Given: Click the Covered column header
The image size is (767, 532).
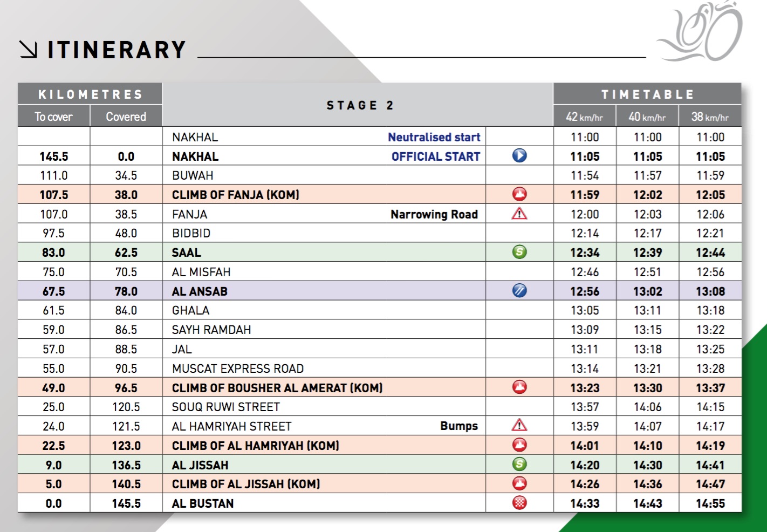Looking at the screenshot, I should point(126,117).
